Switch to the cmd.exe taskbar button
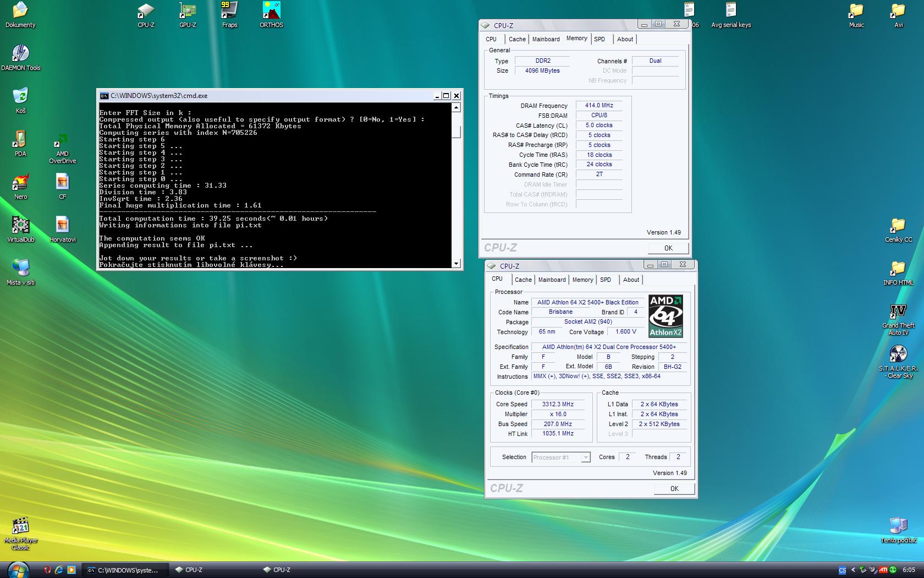 tap(127, 570)
